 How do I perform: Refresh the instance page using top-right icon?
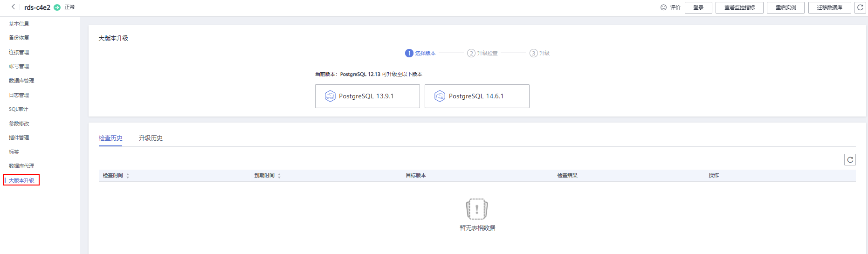(860, 7)
